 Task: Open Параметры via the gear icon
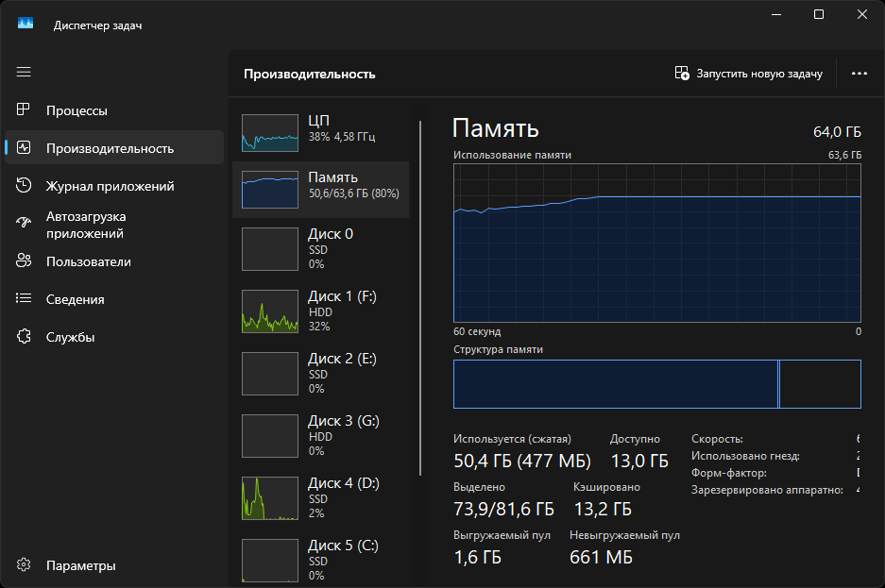pos(25,565)
